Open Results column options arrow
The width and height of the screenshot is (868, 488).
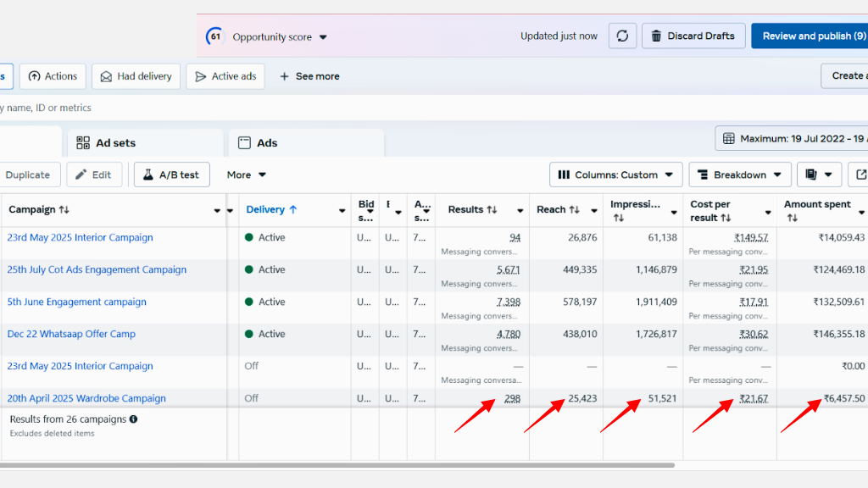tap(520, 210)
